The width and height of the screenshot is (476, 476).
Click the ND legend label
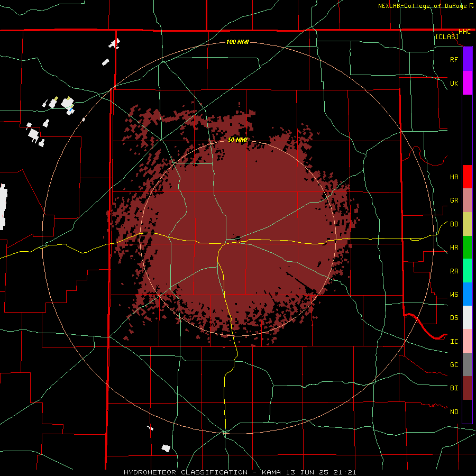[454, 412]
